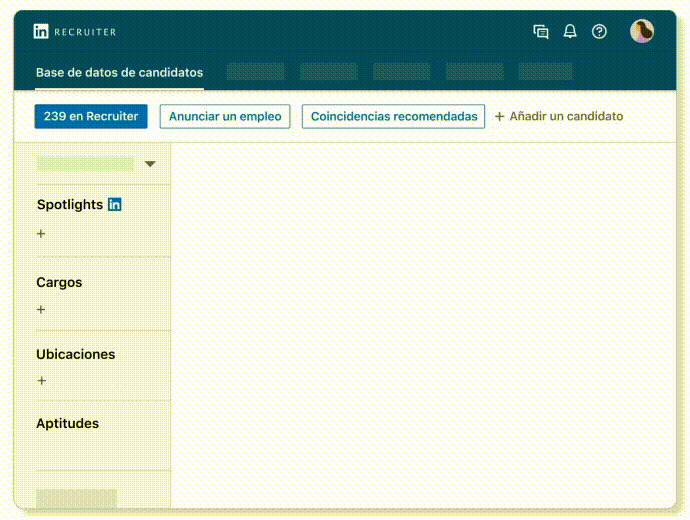Add a location with the plus under Ubicaciones
This screenshot has width=690, height=520.
coord(41,381)
